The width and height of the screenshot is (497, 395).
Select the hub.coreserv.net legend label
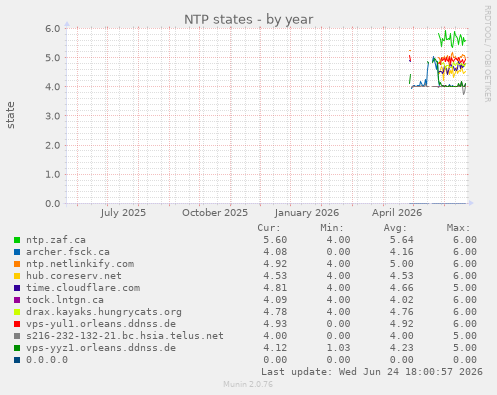tap(74, 276)
